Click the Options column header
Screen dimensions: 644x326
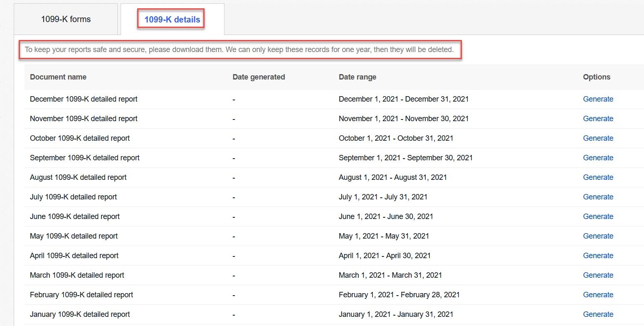(x=597, y=77)
